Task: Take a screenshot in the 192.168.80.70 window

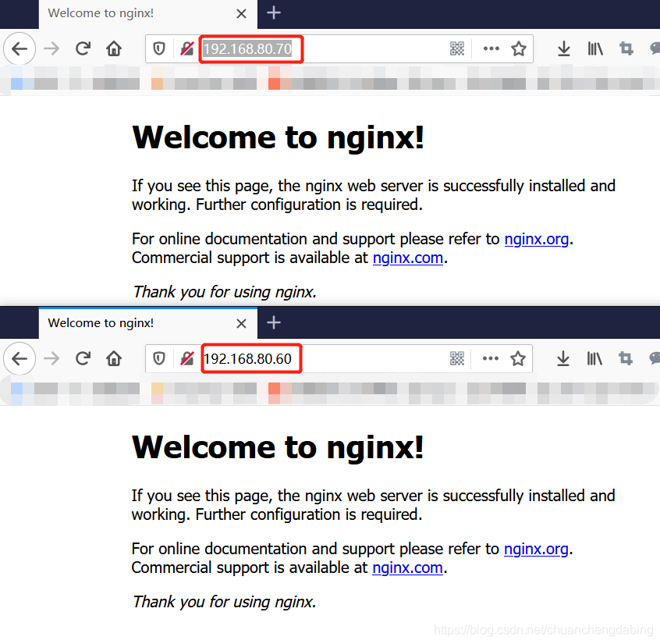Action: tap(626, 49)
